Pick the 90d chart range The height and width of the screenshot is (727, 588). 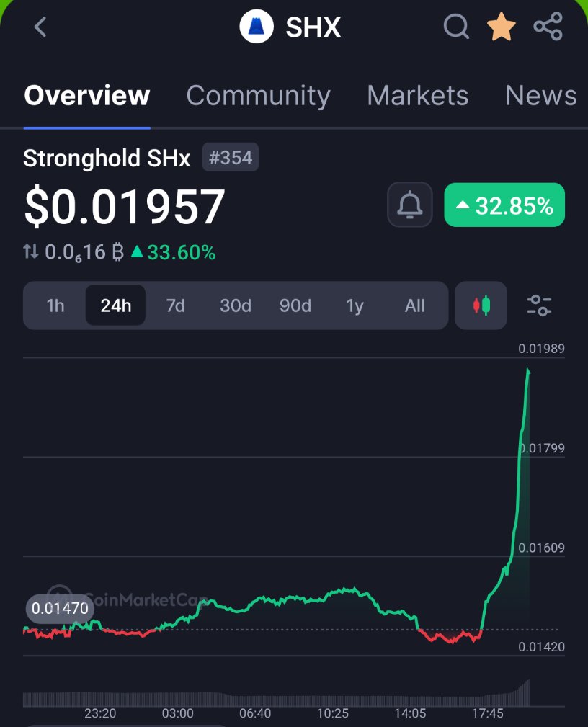coord(295,305)
